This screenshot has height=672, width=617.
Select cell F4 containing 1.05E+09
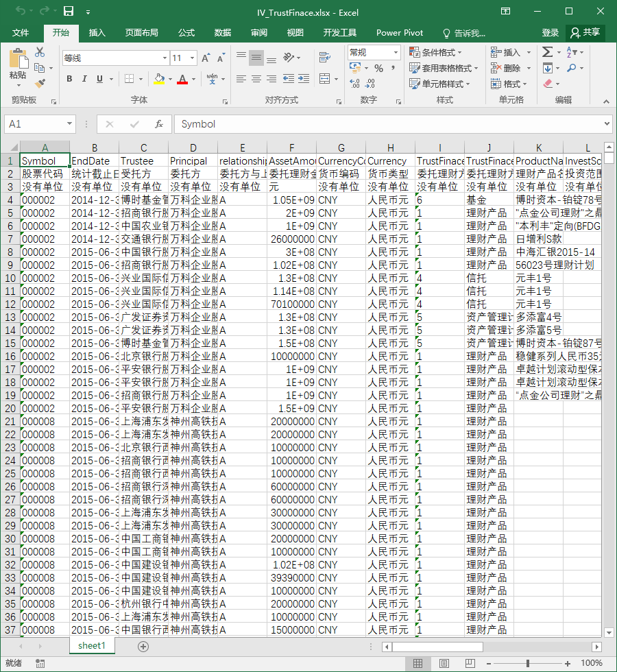(291, 200)
